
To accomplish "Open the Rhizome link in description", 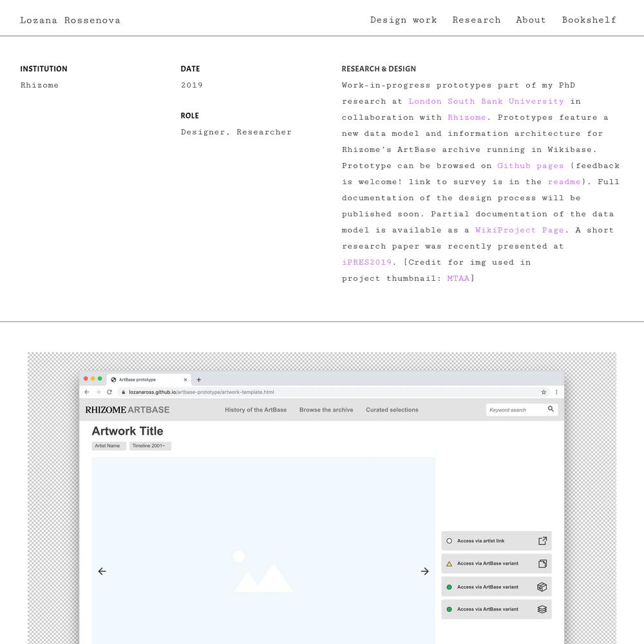I will pos(466,117).
